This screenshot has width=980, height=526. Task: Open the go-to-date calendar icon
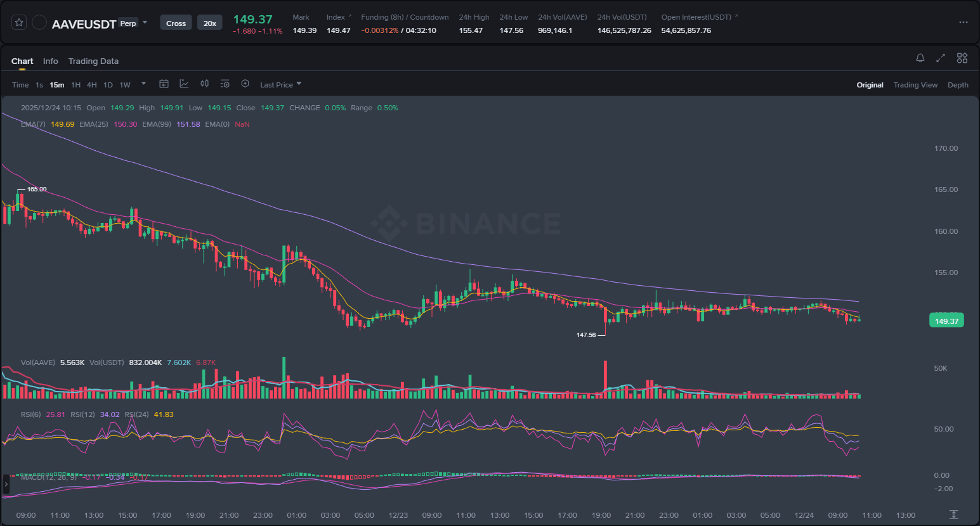[164, 84]
